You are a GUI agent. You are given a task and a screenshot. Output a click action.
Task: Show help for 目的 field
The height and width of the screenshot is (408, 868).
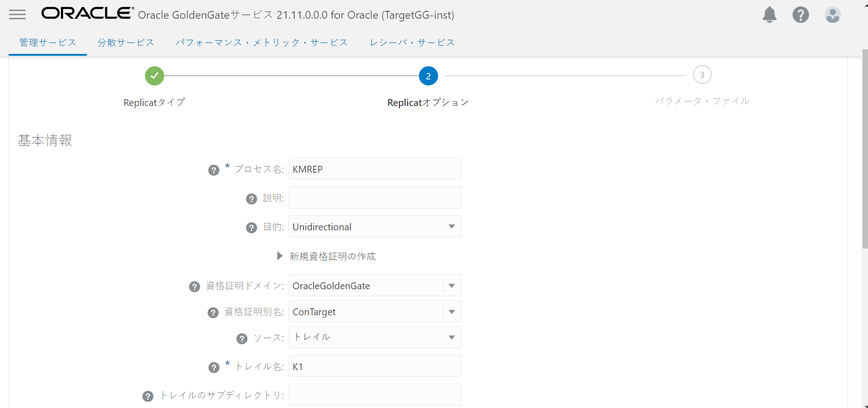pos(252,228)
